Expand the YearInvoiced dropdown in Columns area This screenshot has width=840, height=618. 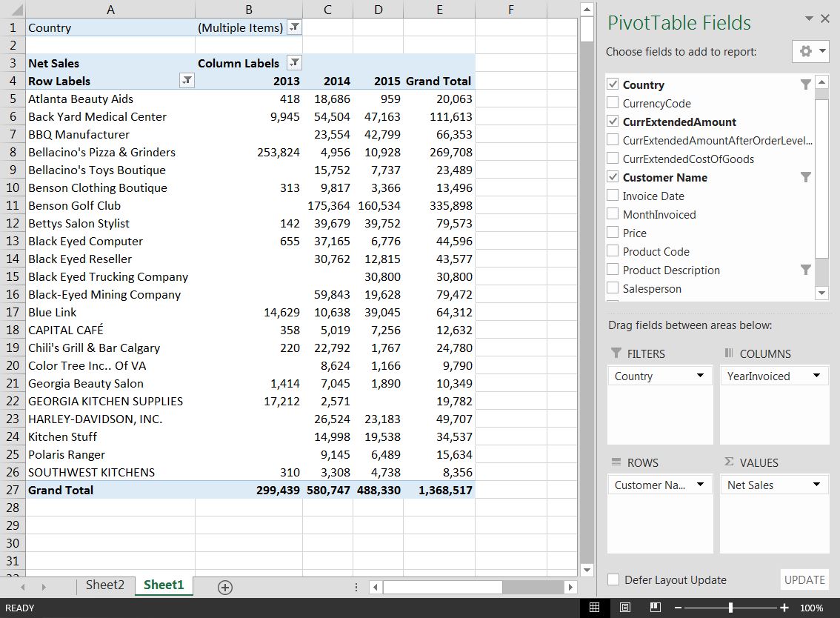coord(816,376)
